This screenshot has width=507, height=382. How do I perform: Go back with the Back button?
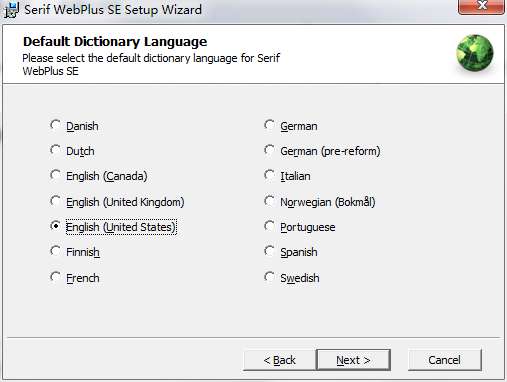279,360
